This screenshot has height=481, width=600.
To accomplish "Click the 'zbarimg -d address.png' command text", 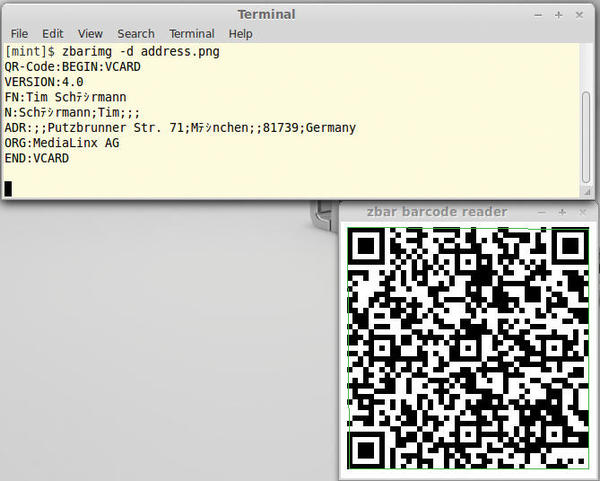I will (x=141, y=51).
